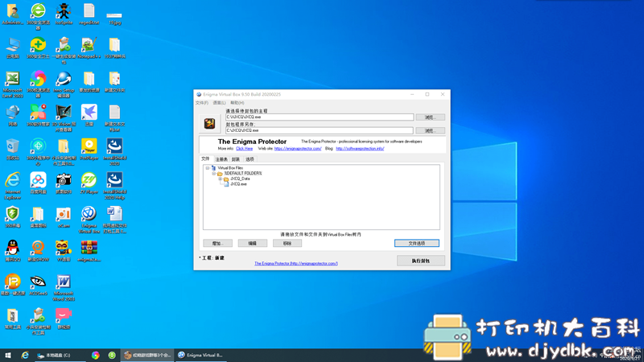Select Virtual Box Files root row
This screenshot has width=644, height=362.
click(x=230, y=168)
